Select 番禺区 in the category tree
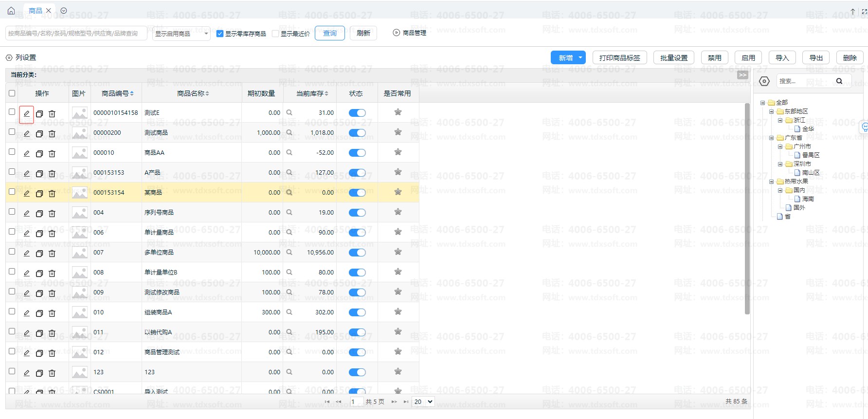 pos(811,155)
